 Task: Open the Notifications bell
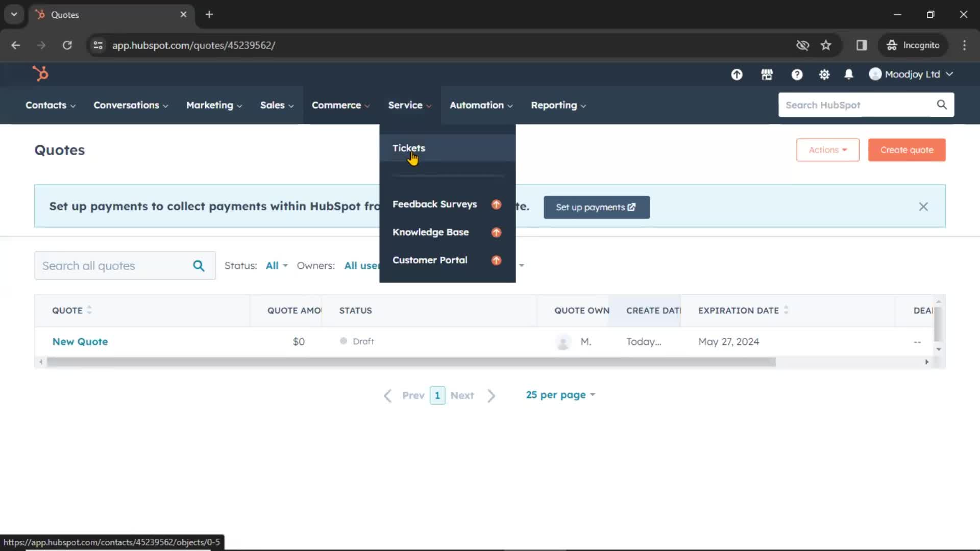pos(849,74)
